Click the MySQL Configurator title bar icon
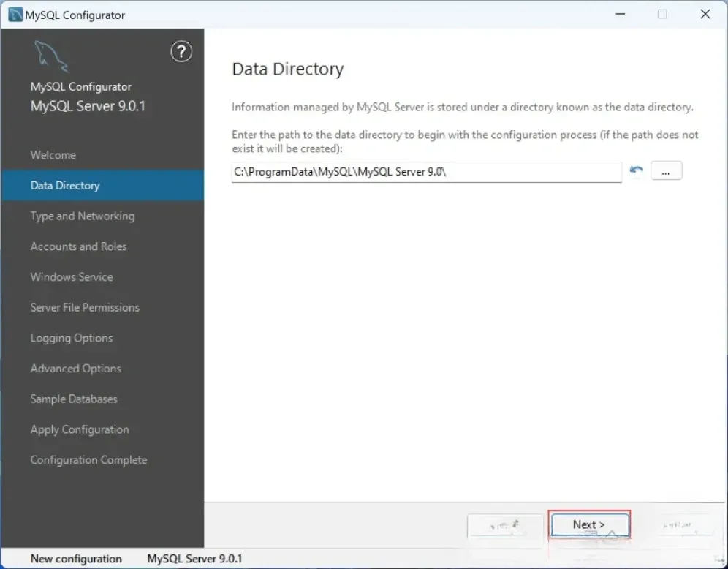 pyautogui.click(x=15, y=15)
